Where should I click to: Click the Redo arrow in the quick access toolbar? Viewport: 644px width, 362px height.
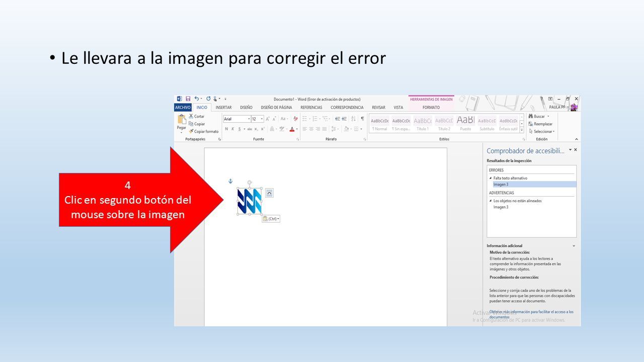tap(208, 99)
